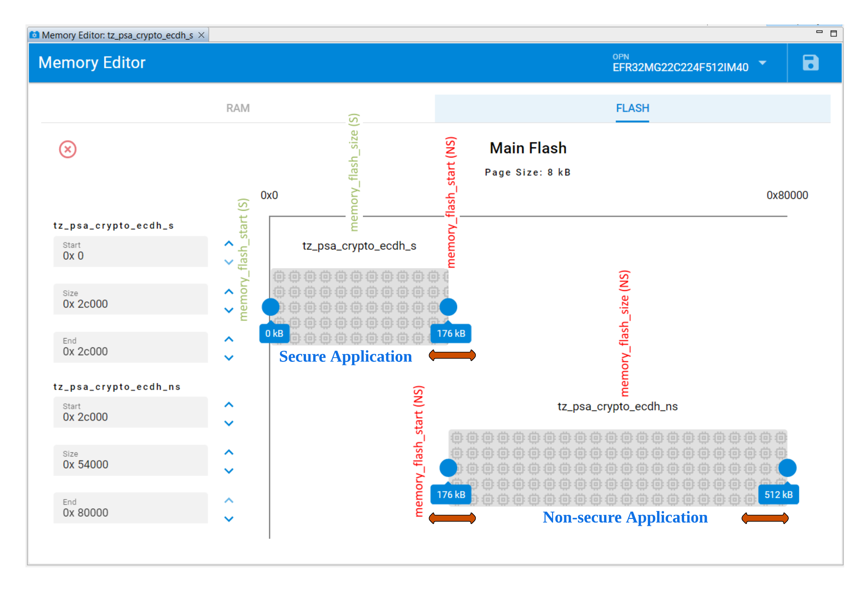Decrease secure app Size with down chevron

pos(229,310)
